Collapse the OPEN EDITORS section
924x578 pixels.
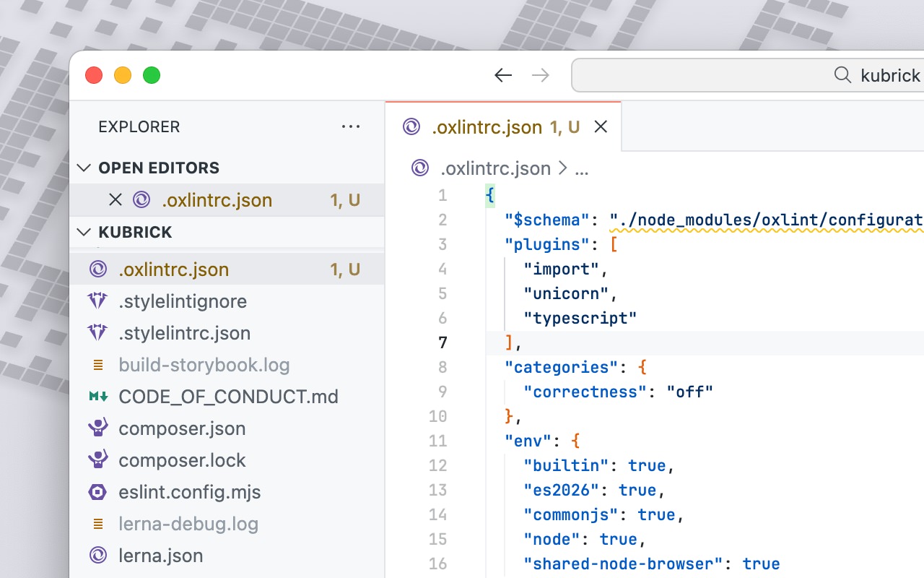(84, 168)
